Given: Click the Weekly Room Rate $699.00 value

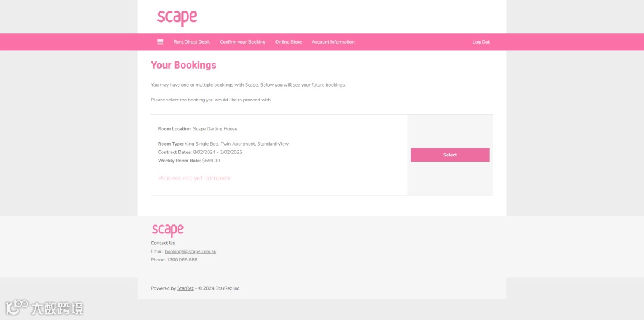Looking at the screenshot, I should [x=211, y=161].
